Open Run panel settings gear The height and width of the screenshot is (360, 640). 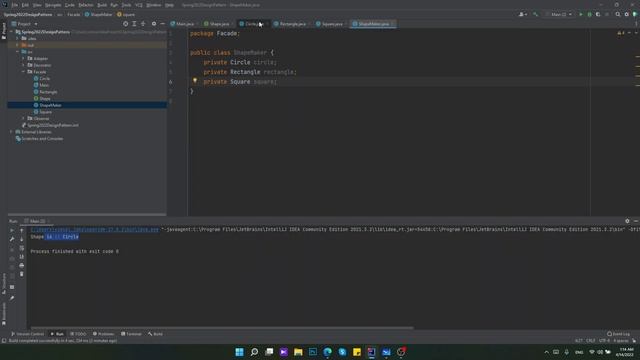point(627,221)
